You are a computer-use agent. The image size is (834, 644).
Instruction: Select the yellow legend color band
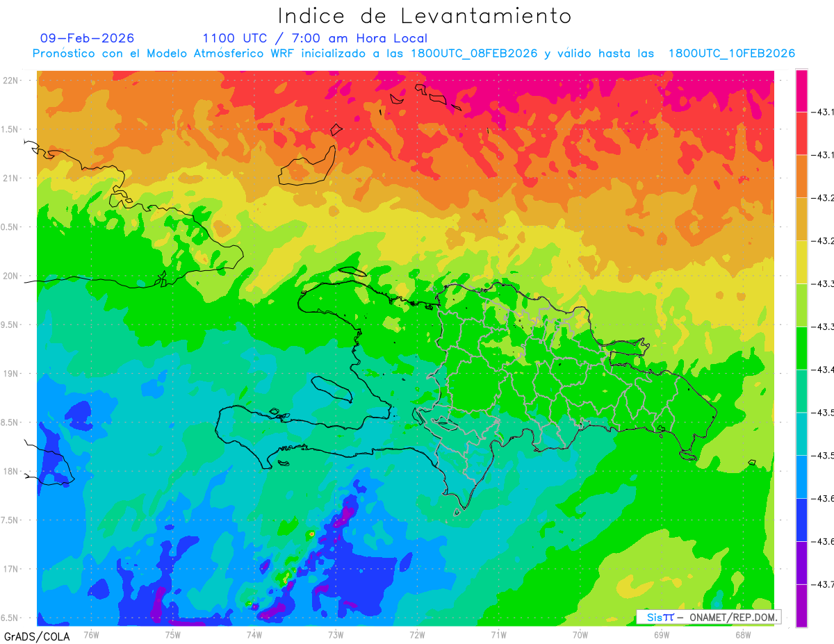click(801, 262)
